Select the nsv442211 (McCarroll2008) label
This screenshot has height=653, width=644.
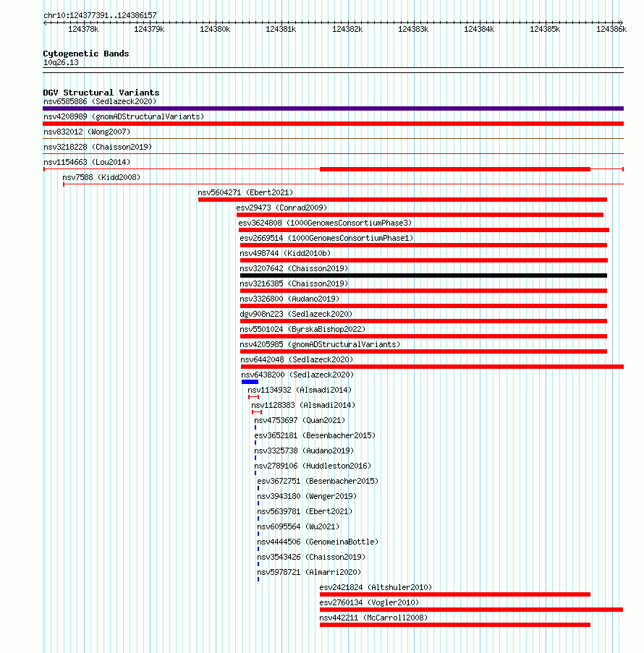point(373,618)
